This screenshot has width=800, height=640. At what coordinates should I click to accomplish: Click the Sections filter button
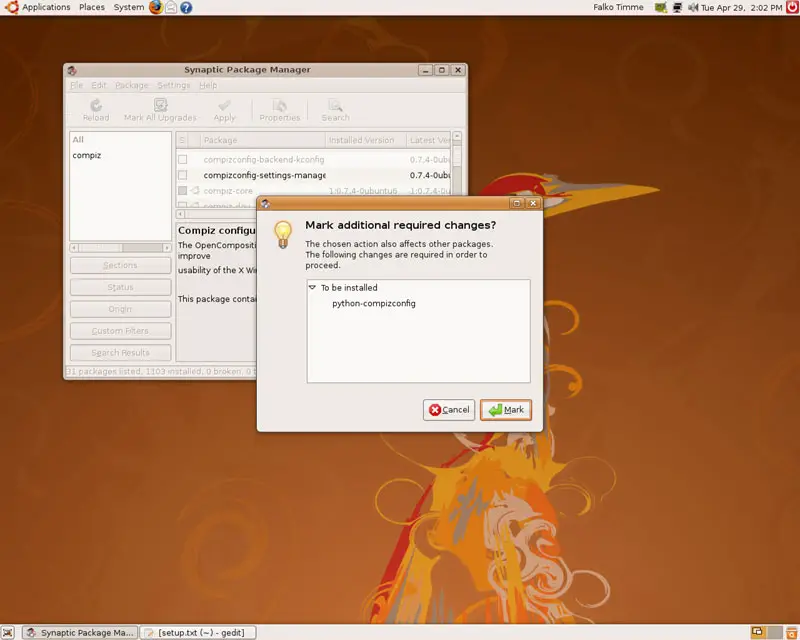coord(120,265)
